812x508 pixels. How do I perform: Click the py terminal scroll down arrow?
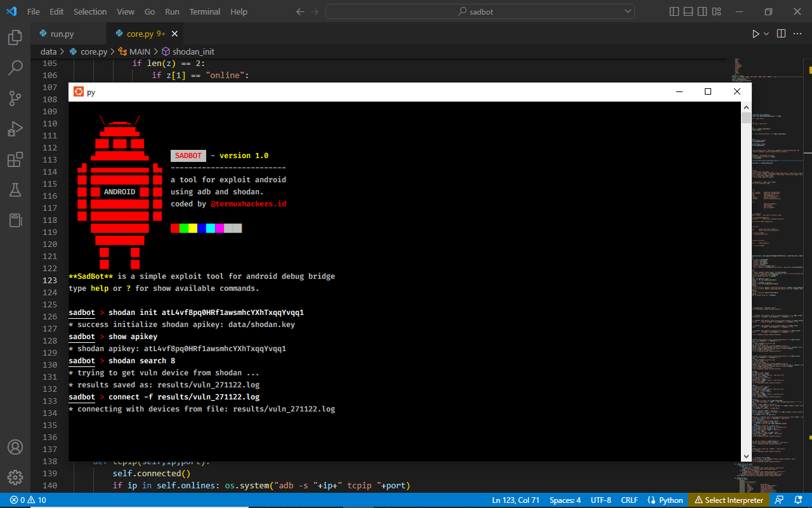tap(746, 456)
